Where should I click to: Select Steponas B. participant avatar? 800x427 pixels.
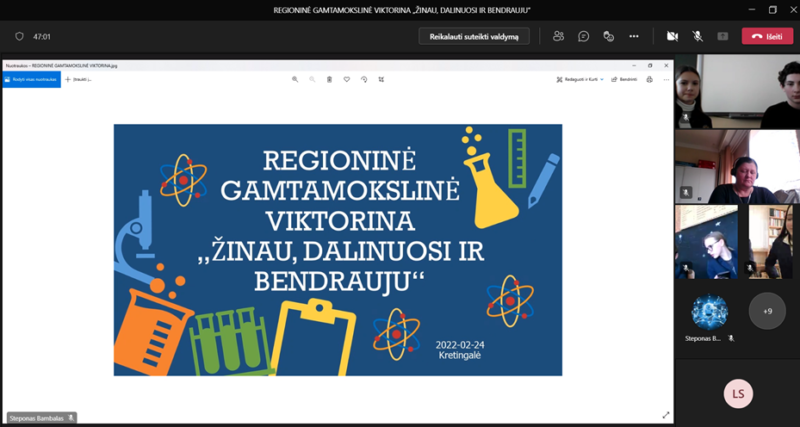coord(709,312)
